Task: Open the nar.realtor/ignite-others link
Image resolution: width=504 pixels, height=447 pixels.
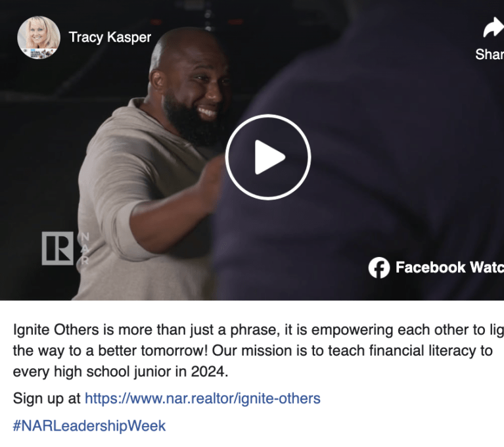Action: tap(202, 398)
